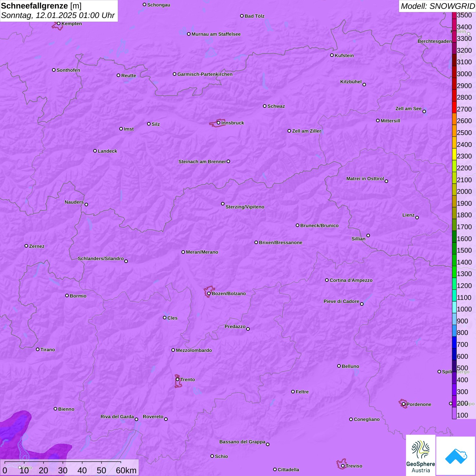Select the Belluno city label
This screenshot has width=476, height=476.
tap(351, 366)
